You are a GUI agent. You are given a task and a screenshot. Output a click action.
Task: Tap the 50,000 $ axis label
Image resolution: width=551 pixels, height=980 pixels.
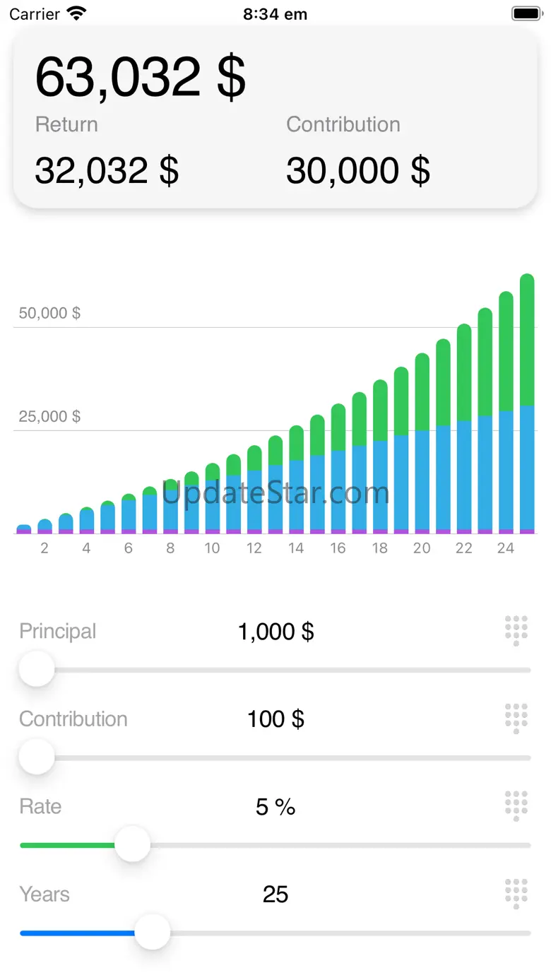(x=49, y=313)
